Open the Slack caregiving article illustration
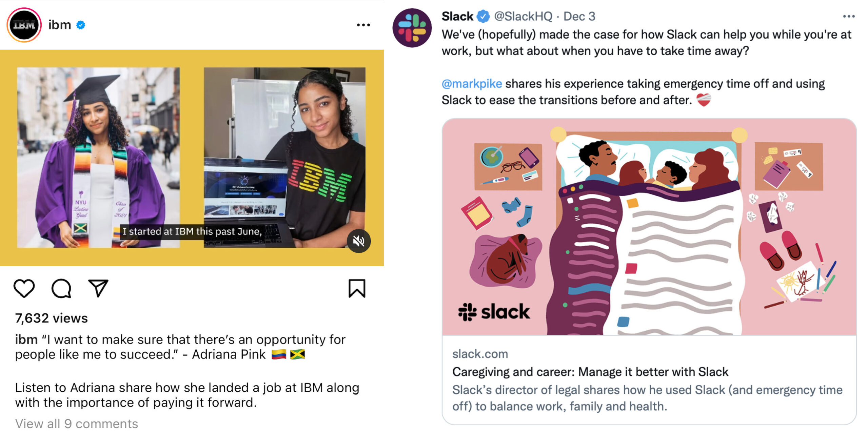Viewport: 868px width, 433px height. click(x=649, y=226)
